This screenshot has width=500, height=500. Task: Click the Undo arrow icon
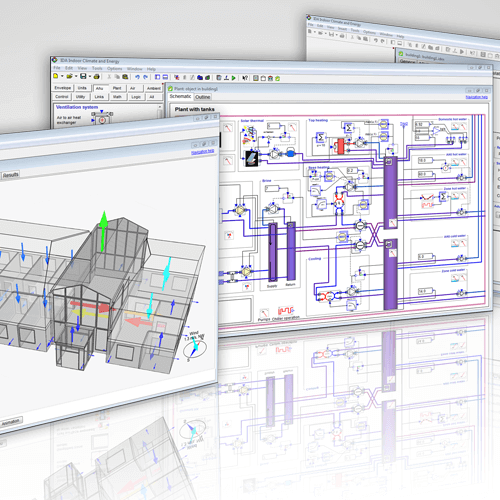tap(137, 77)
